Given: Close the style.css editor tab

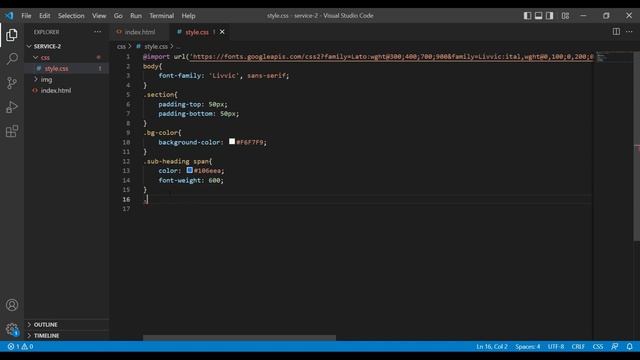Looking at the screenshot, I should (222, 31).
